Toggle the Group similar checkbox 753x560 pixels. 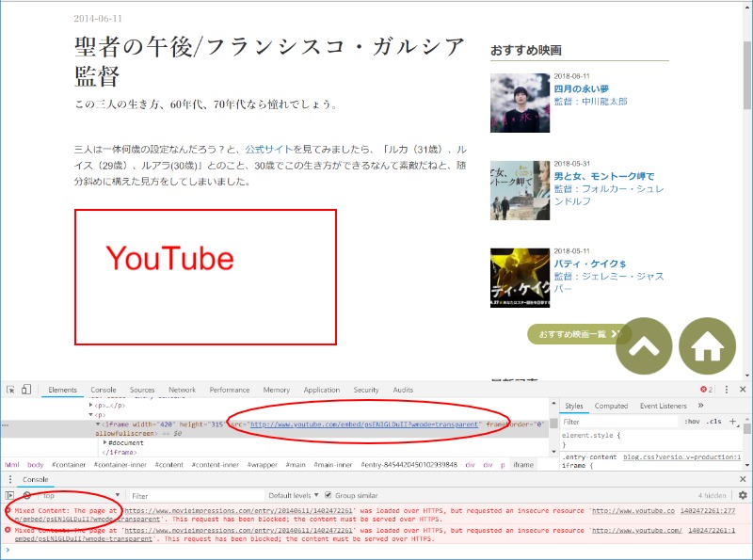(328, 495)
